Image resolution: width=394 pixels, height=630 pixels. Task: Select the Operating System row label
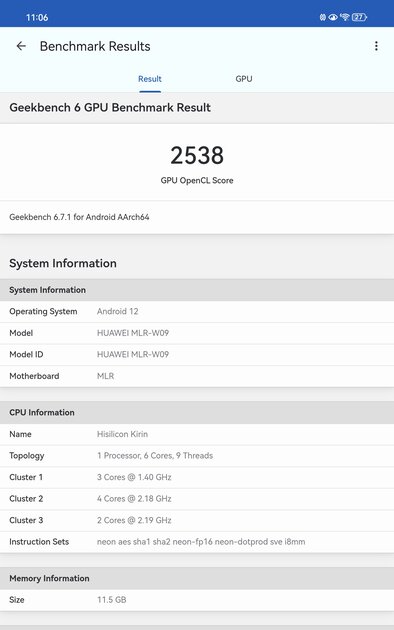(x=43, y=311)
